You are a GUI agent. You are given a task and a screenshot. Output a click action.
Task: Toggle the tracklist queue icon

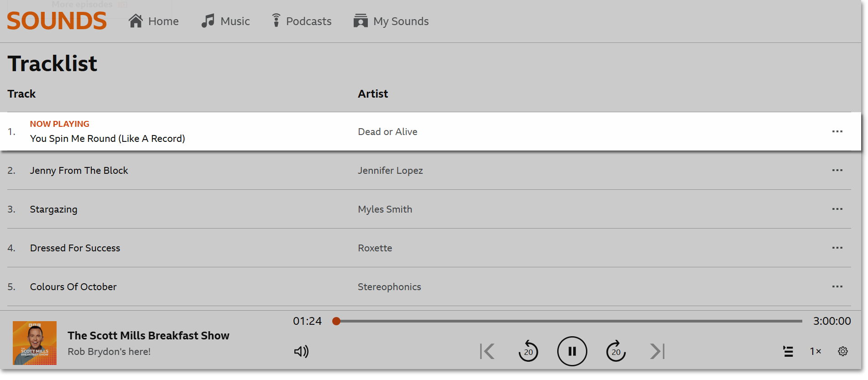pos(788,351)
